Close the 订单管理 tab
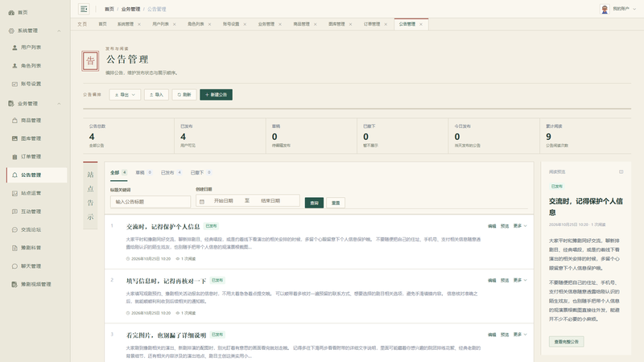The image size is (644, 362). tap(386, 24)
